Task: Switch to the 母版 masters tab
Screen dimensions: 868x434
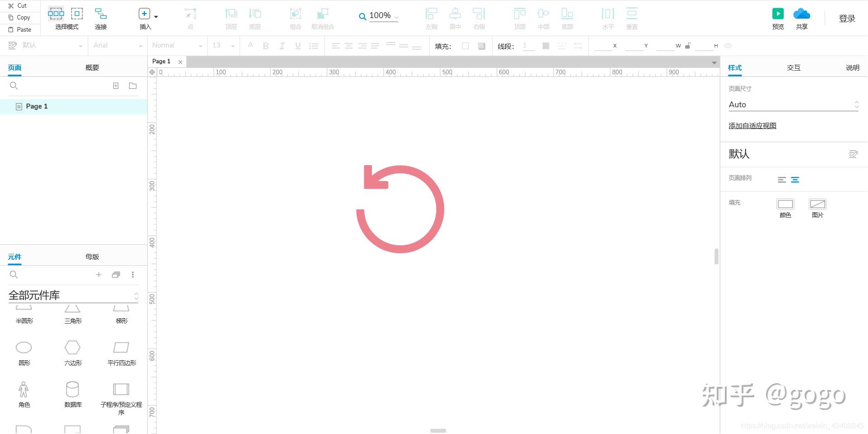Action: coord(92,257)
